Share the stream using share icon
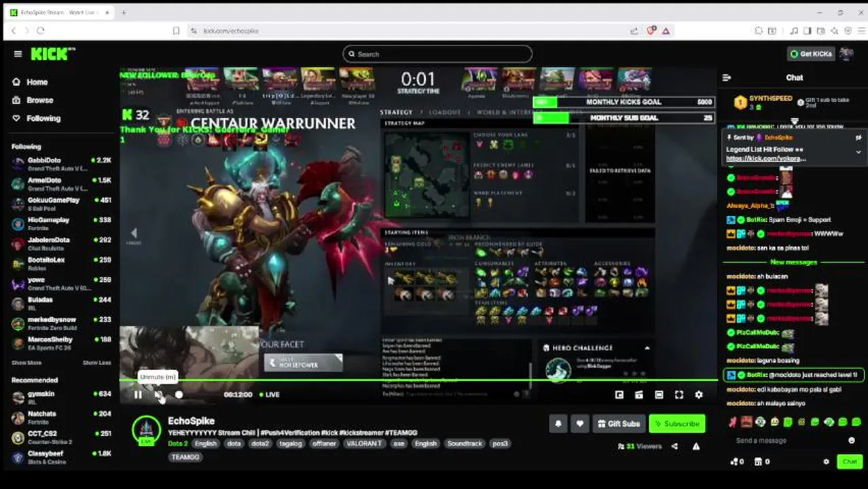The width and height of the screenshot is (868, 489). click(x=674, y=446)
